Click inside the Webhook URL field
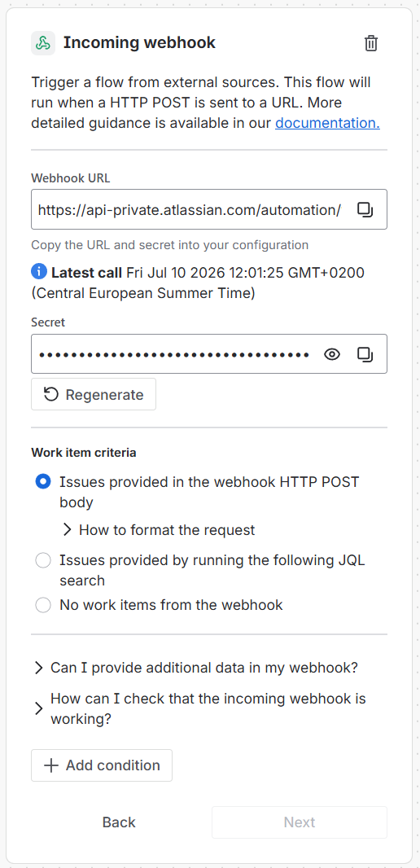This screenshot has width=420, height=868. [x=191, y=209]
